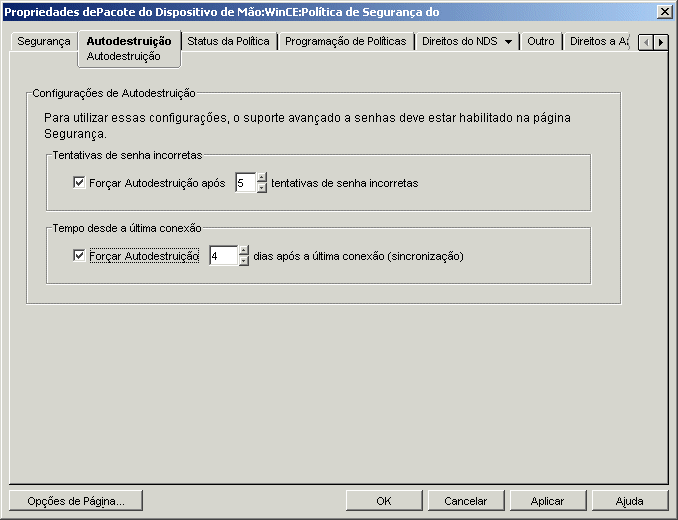678x520 pixels.
Task: Click the 'Tentativas de senha incorretas' group title
Action: click(128, 155)
